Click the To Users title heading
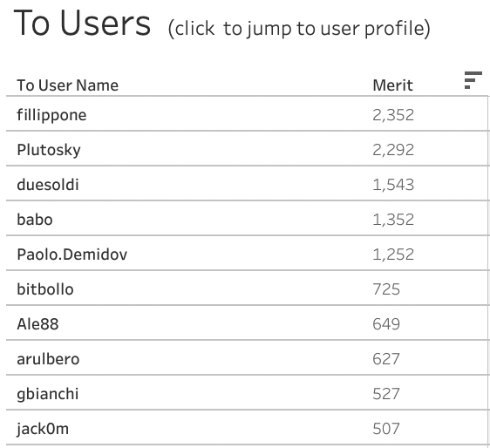The image size is (490, 448). [x=82, y=24]
